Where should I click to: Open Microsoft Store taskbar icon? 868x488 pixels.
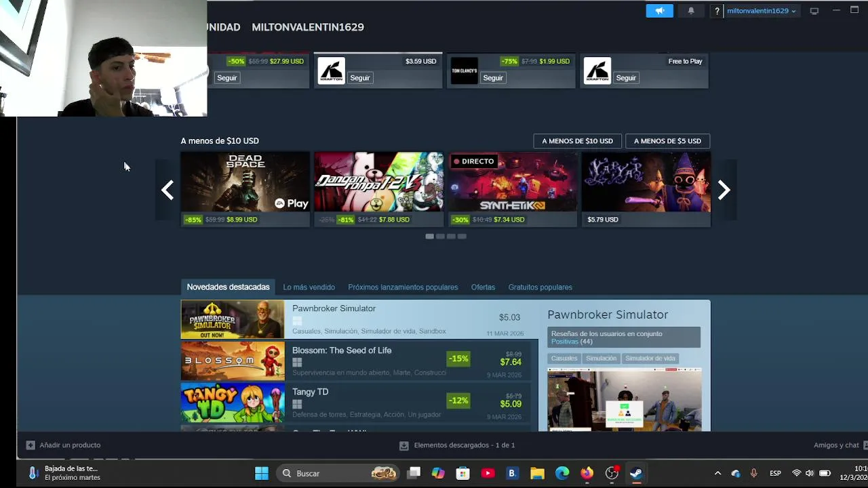[462, 474]
